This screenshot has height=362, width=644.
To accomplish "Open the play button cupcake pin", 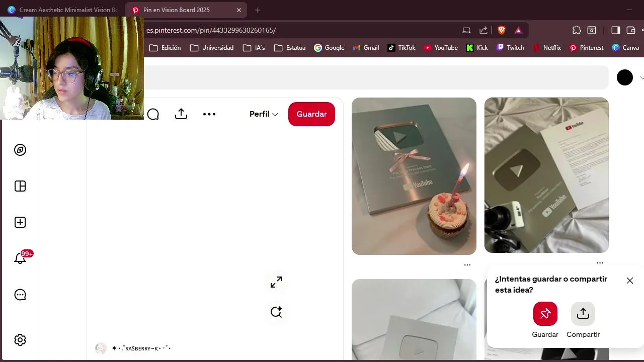I will [414, 176].
